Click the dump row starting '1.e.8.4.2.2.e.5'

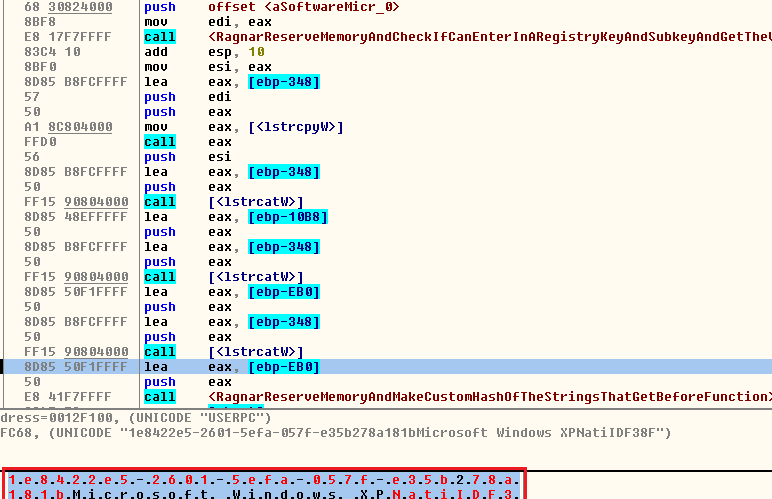pyautogui.click(x=264, y=479)
